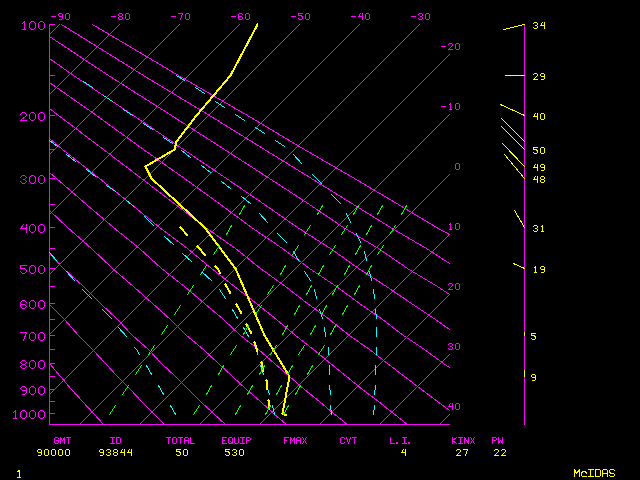Viewport: 640px width, 480px height.
Task: Click the wind barb labeled 31
Action: [519, 218]
